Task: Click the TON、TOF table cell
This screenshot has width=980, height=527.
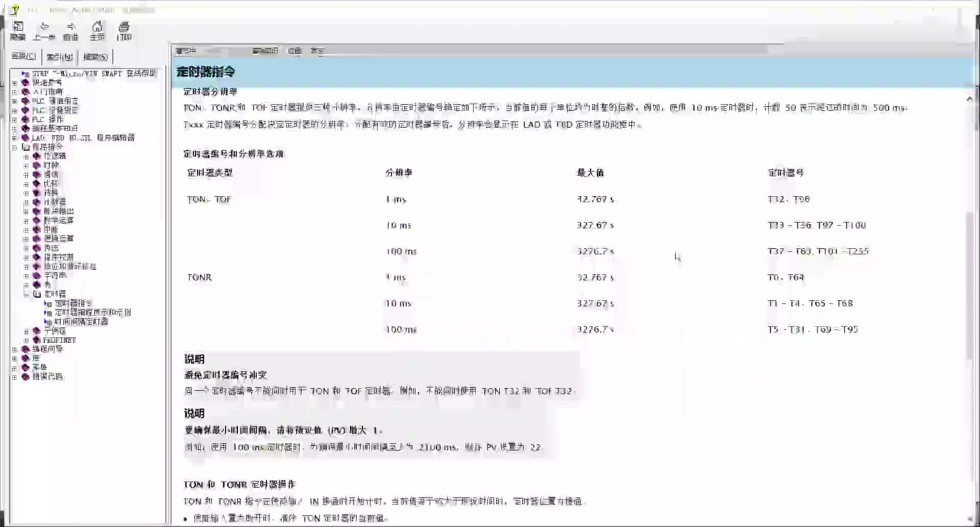Action: click(209, 199)
